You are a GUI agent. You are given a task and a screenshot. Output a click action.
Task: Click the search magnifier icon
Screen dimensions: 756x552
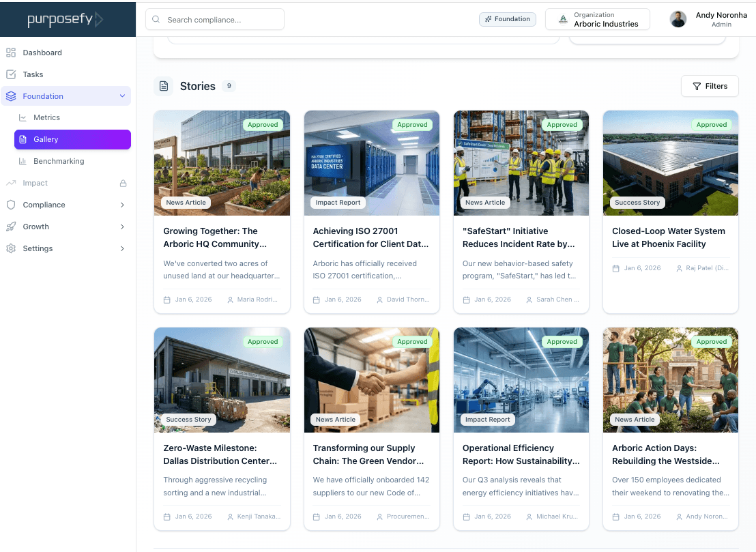155,19
